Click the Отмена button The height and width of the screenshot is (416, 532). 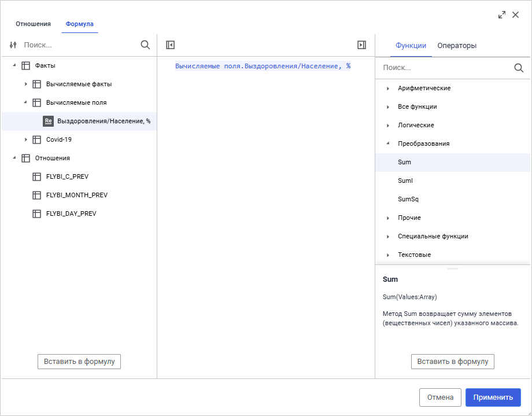(440, 397)
